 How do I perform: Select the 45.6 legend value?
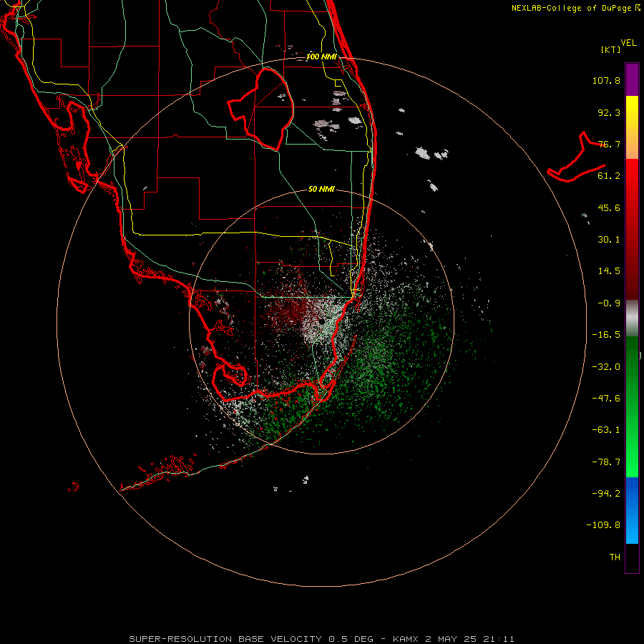click(609, 208)
